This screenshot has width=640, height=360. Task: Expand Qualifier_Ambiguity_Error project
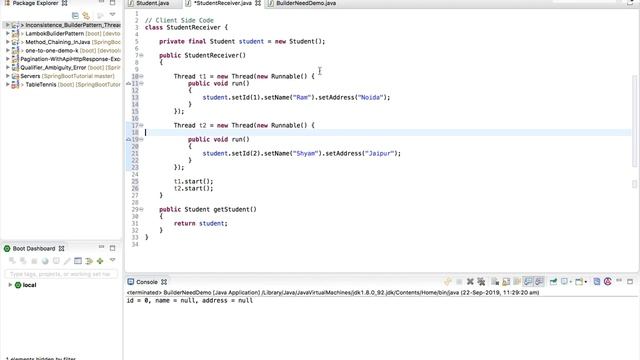coord(7,68)
